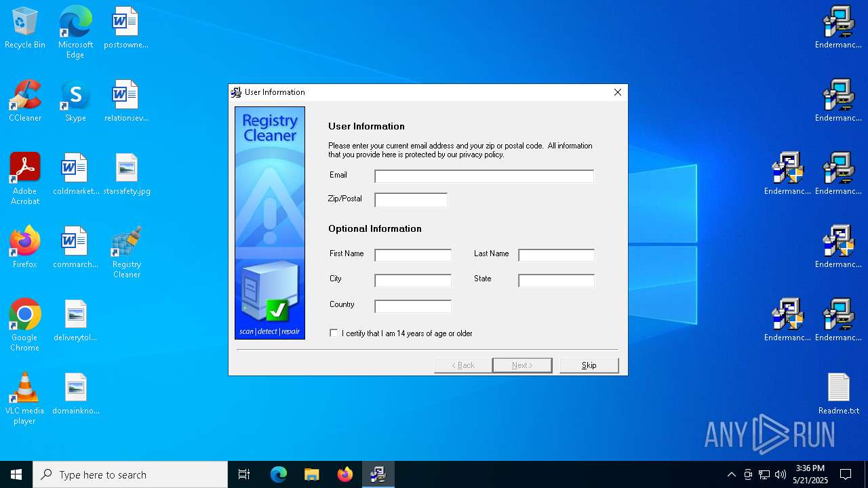This screenshot has height=488, width=868.
Task: Focus the First Name field
Action: 413,255
